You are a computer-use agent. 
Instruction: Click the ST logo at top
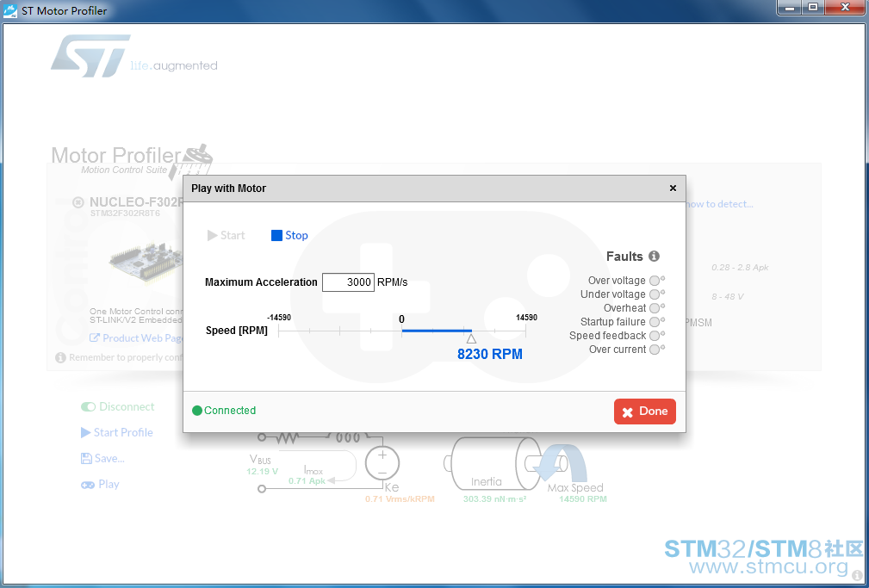click(90, 56)
